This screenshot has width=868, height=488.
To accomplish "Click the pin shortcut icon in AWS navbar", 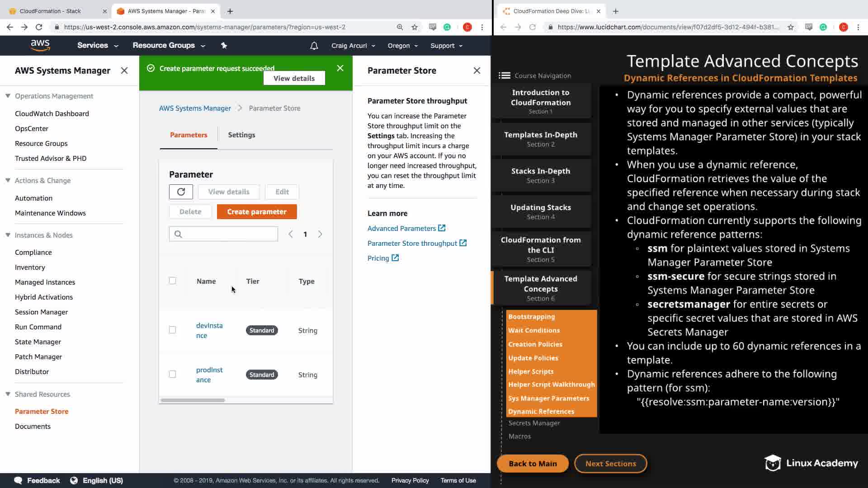I will tap(224, 46).
